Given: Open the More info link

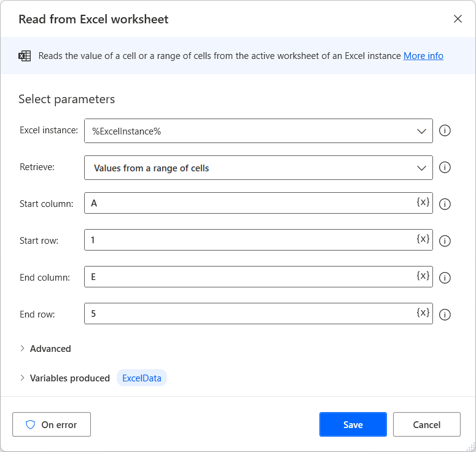Looking at the screenshot, I should (423, 56).
